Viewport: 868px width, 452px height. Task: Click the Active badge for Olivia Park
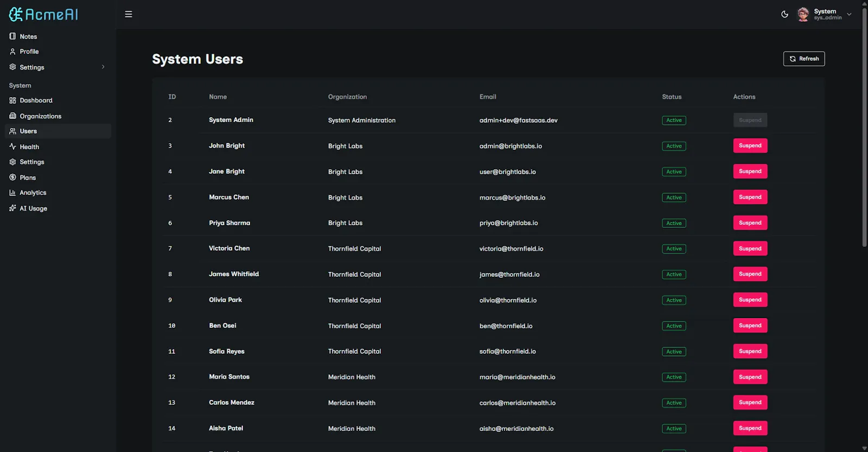674,300
